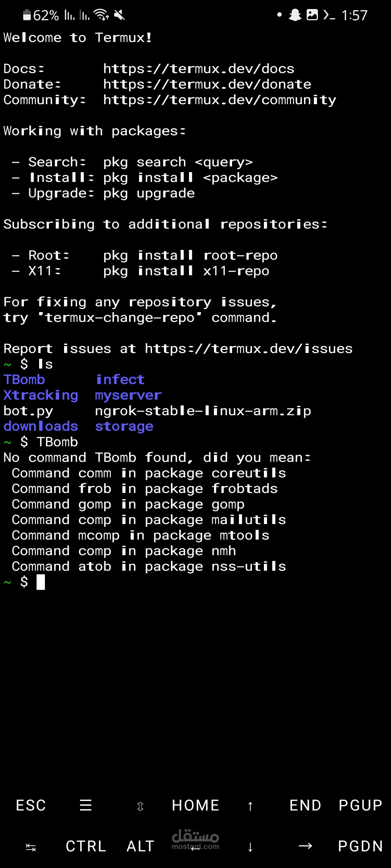Open the termux.dev/donate link
This screenshot has width=391, height=868.
coord(207,84)
